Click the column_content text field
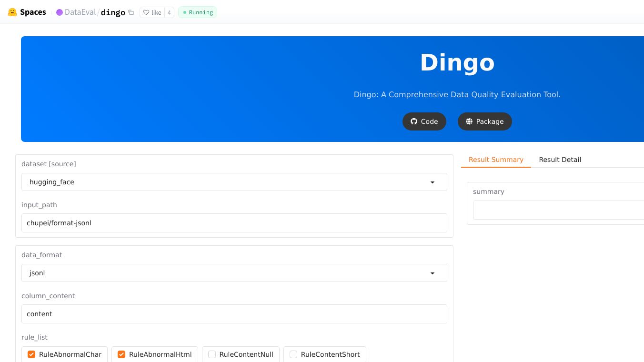This screenshot has width=644, height=362. click(234, 314)
